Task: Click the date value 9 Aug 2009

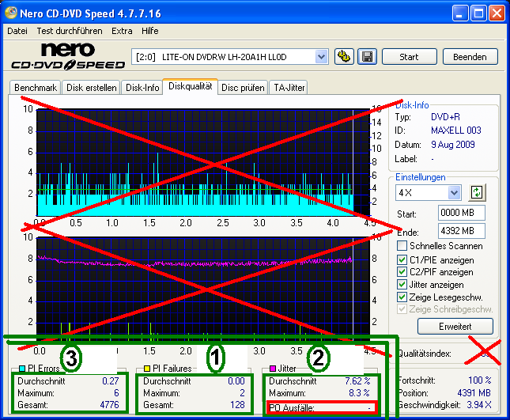Action: [x=453, y=145]
